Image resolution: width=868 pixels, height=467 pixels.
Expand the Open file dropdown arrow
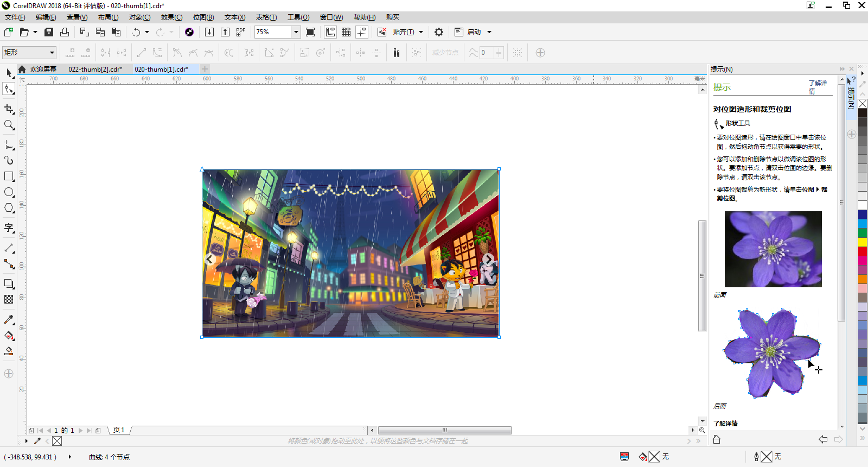pyautogui.click(x=35, y=32)
